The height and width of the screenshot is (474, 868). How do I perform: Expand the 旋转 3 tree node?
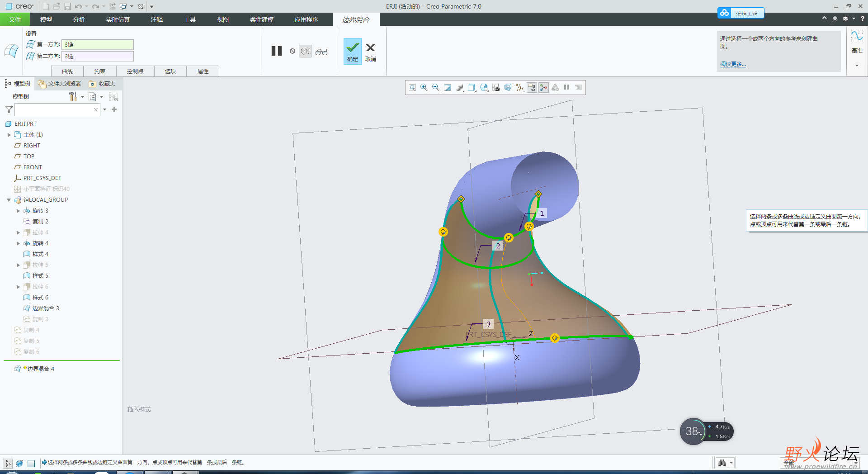(x=18, y=211)
